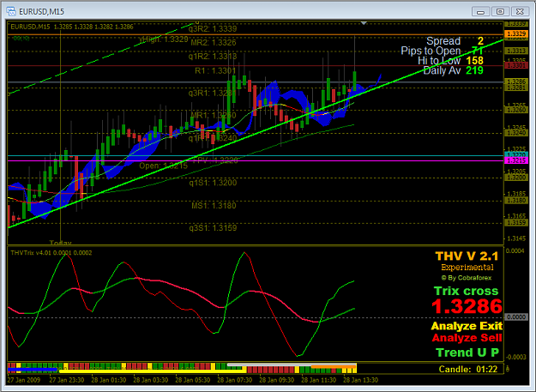Click the orange 1.3329 price axis tag
This screenshot has width=536, height=392.
pyautogui.click(x=516, y=33)
